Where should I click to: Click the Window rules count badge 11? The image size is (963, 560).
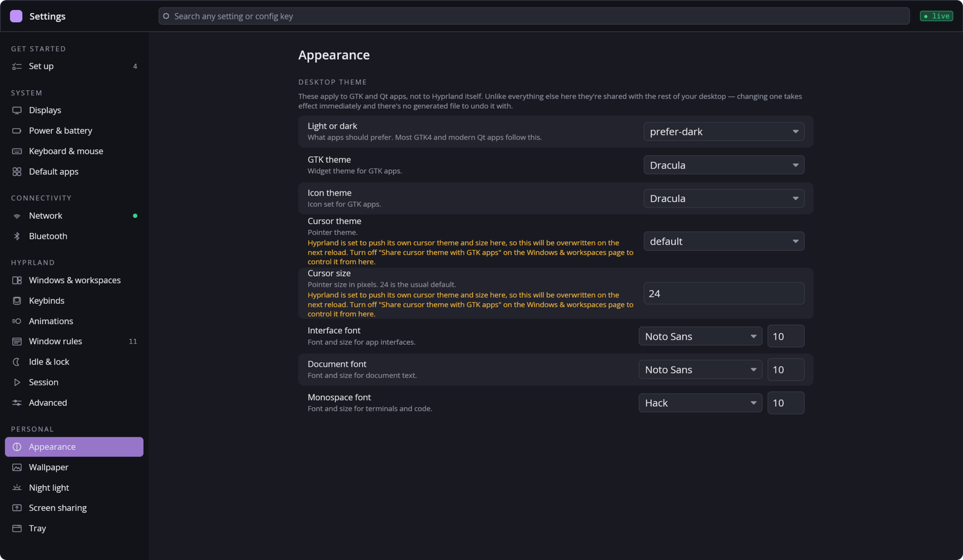[133, 342]
